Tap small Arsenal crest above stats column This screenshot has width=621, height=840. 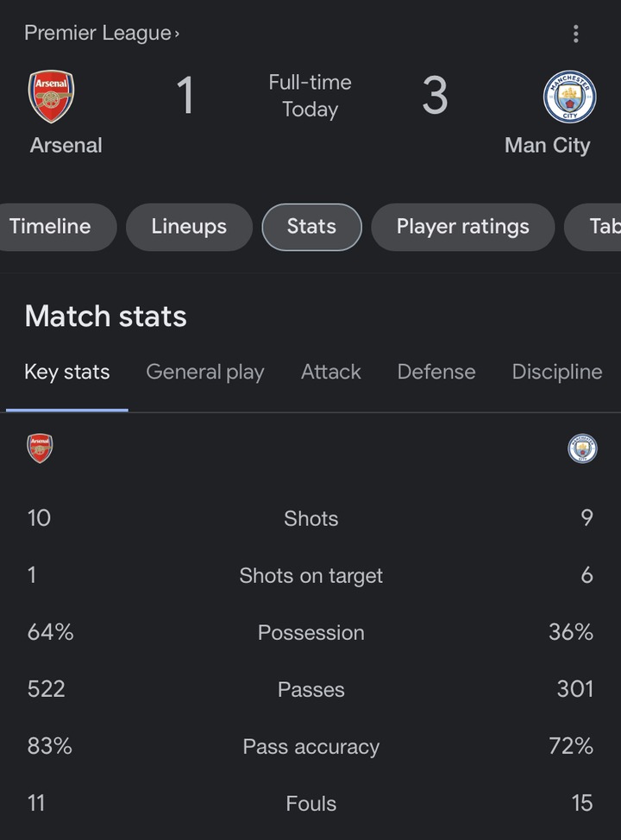tap(40, 448)
